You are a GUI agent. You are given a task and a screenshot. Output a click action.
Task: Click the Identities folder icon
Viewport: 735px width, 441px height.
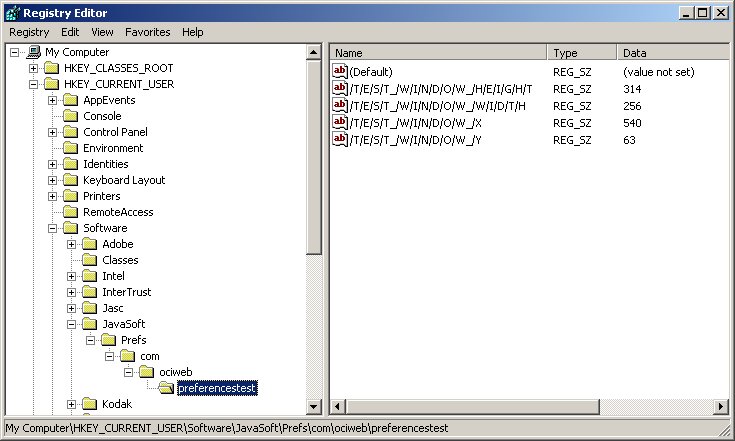click(x=70, y=164)
